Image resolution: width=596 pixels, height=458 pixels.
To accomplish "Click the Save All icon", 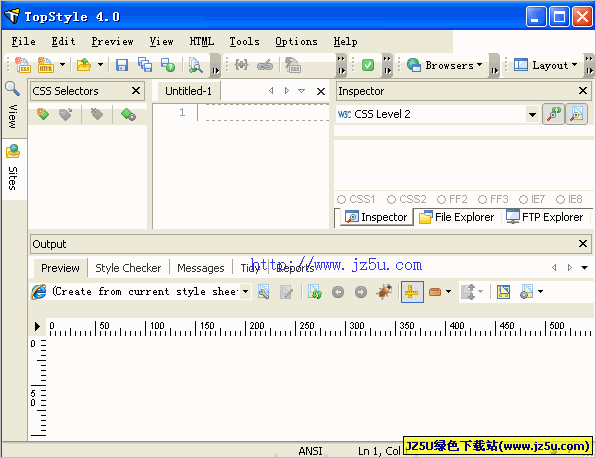I will click(x=145, y=65).
